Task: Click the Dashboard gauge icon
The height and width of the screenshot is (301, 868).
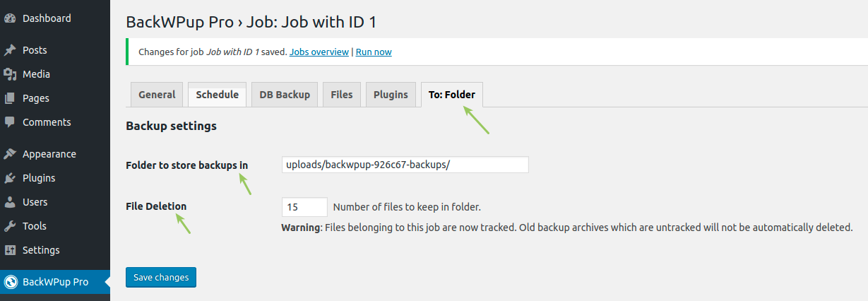Action: point(10,18)
